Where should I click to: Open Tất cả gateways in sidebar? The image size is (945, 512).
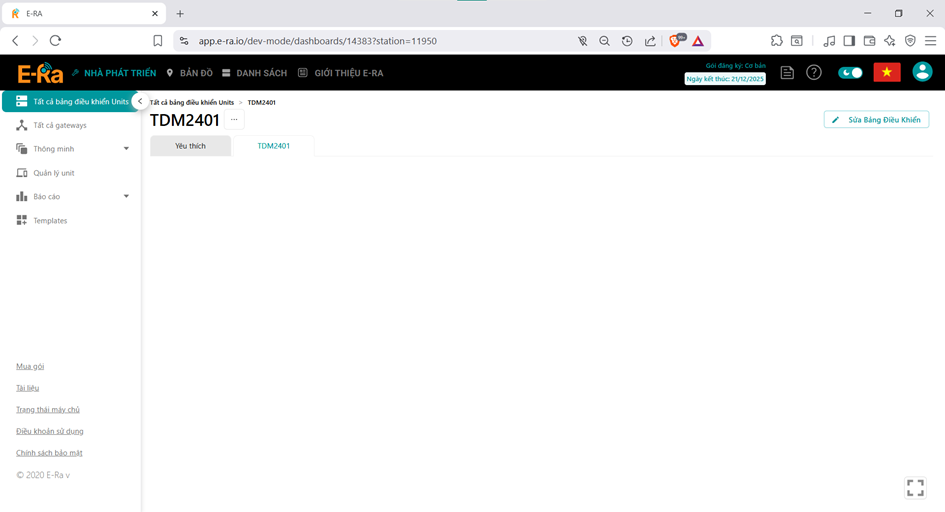pyautogui.click(x=59, y=125)
